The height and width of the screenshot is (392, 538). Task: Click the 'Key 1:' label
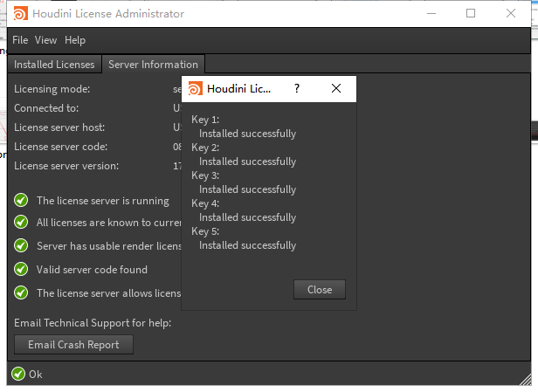tap(205, 120)
